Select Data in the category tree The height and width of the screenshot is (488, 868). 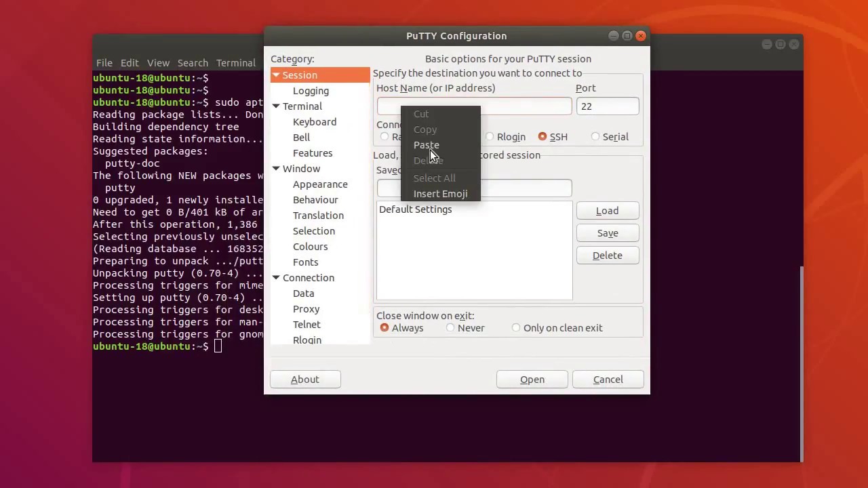303,293
